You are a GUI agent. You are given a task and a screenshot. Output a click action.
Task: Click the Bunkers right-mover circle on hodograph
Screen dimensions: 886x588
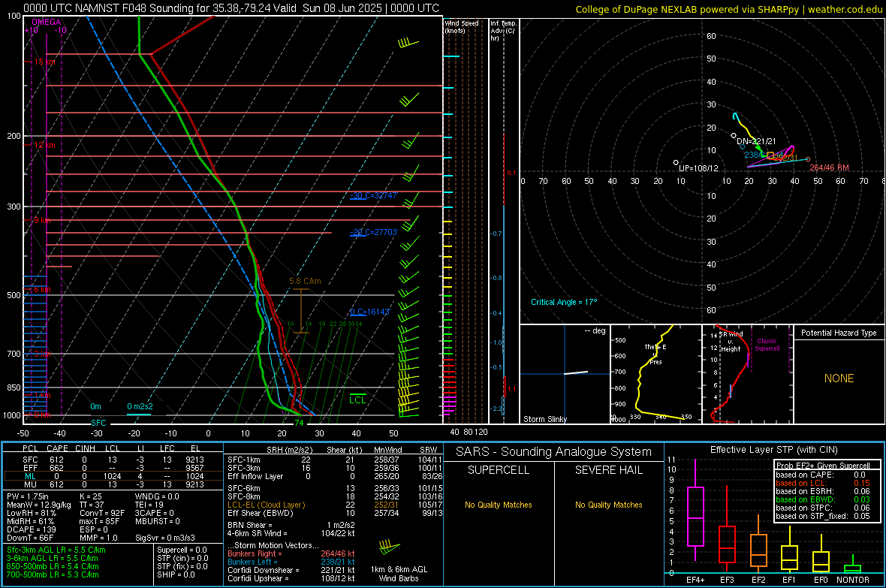coord(808,159)
